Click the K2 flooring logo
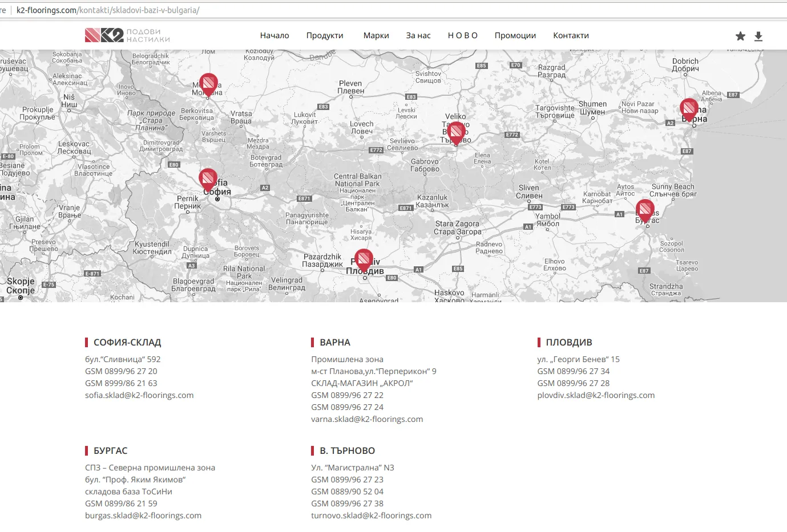 [127, 35]
